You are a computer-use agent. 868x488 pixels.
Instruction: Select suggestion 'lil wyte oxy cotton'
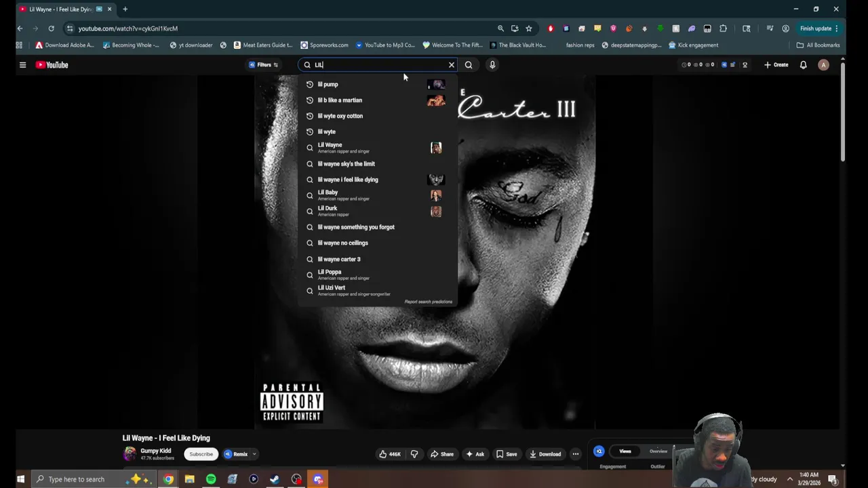(377, 116)
